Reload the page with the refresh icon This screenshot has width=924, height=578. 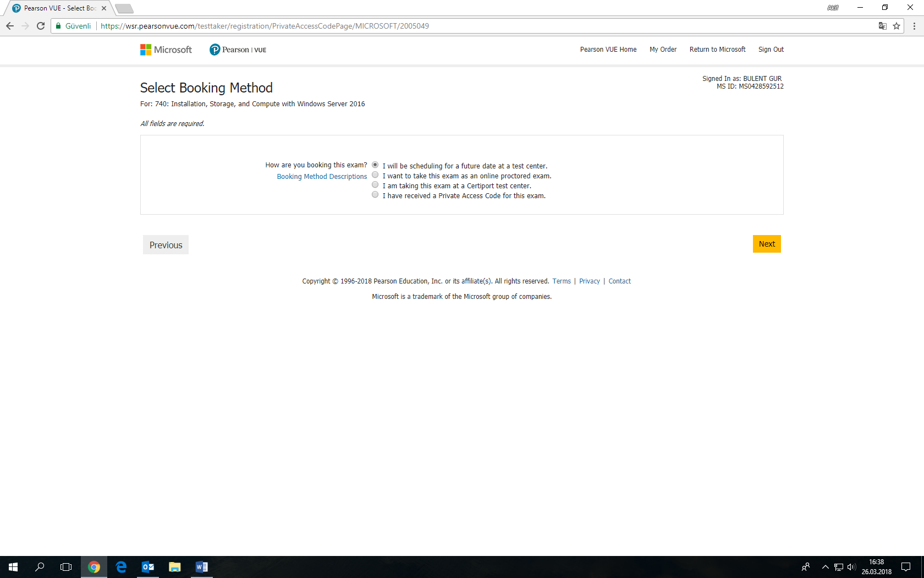[41, 26]
